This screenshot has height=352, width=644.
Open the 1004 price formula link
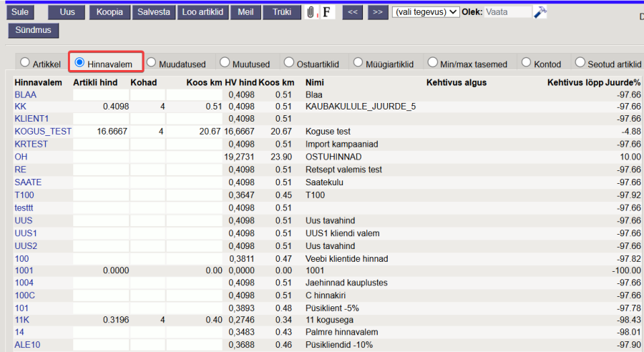(x=24, y=283)
